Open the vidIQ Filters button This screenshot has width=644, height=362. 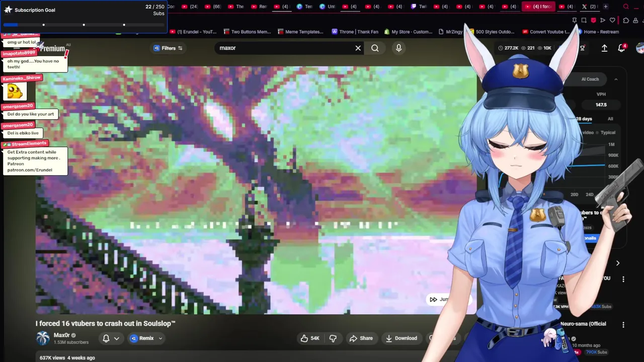tap(168, 48)
